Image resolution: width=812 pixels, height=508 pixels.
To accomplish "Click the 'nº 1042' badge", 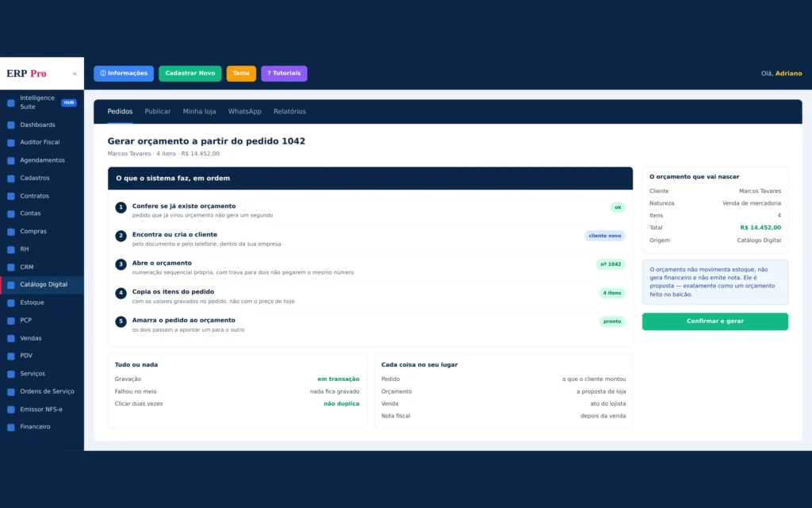I will coord(611,264).
